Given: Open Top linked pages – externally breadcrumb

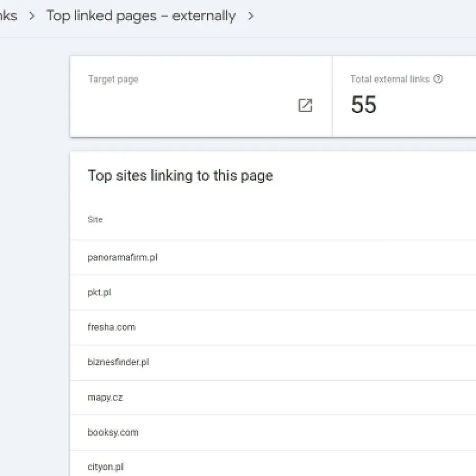Looking at the screenshot, I should [x=141, y=16].
